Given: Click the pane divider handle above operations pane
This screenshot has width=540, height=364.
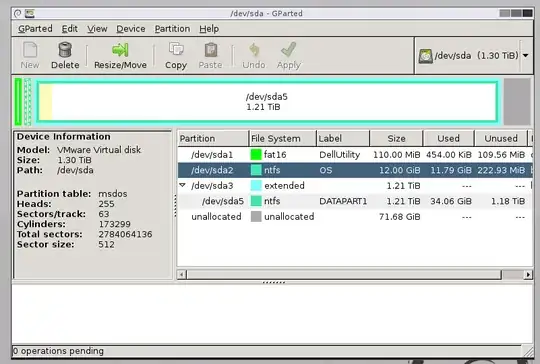Looking at the screenshot, I should 273,282.
